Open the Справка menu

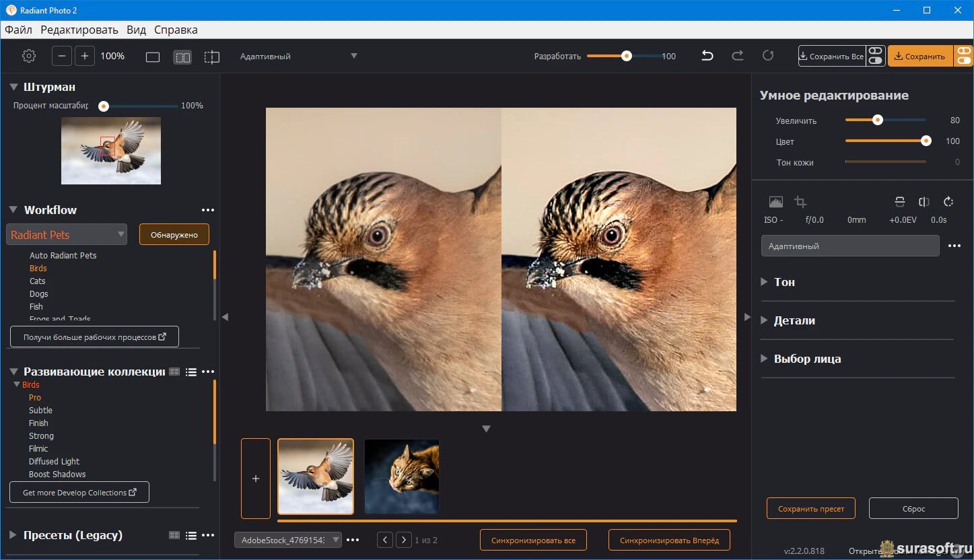click(x=176, y=30)
